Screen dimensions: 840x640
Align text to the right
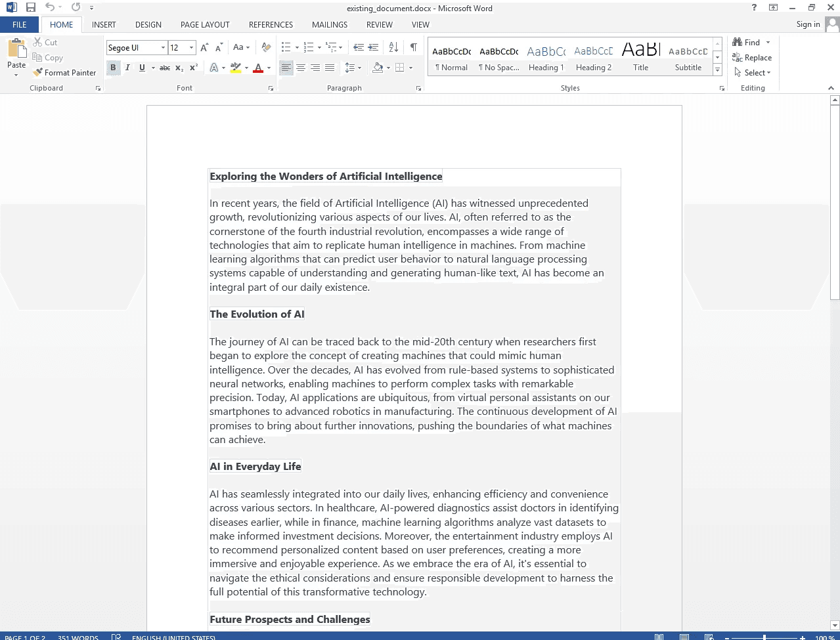(x=315, y=68)
